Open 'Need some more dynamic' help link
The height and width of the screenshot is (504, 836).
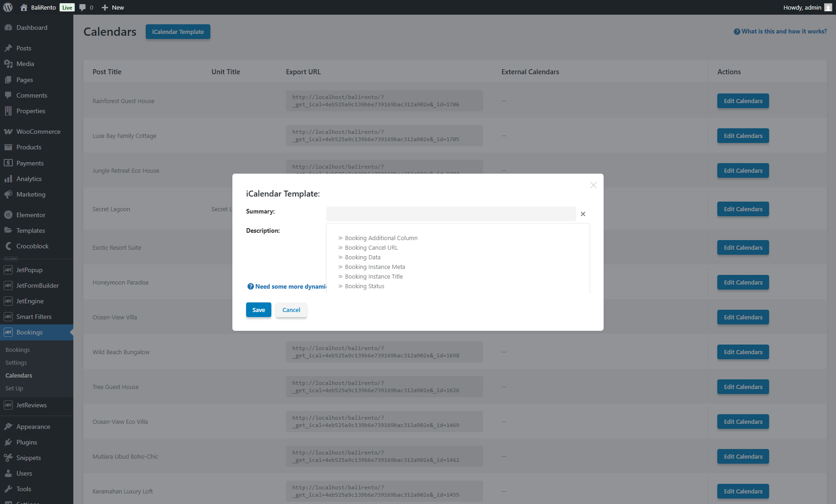point(287,286)
